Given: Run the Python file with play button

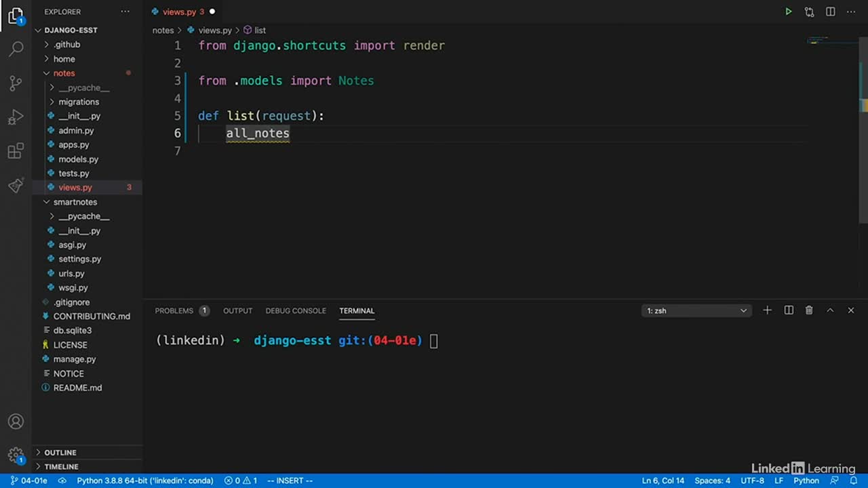Looking at the screenshot, I should tap(788, 12).
